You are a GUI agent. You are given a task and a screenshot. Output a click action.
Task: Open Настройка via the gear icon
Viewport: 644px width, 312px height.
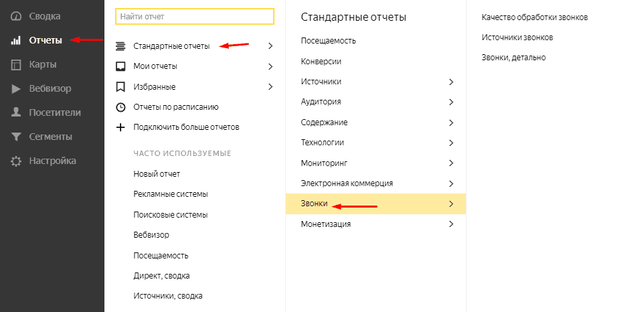(x=16, y=161)
